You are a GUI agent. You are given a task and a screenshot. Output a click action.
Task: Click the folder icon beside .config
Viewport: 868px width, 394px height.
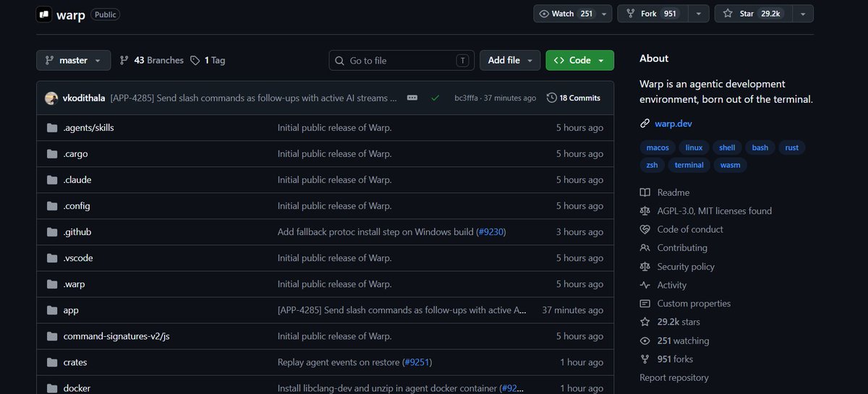click(x=52, y=206)
